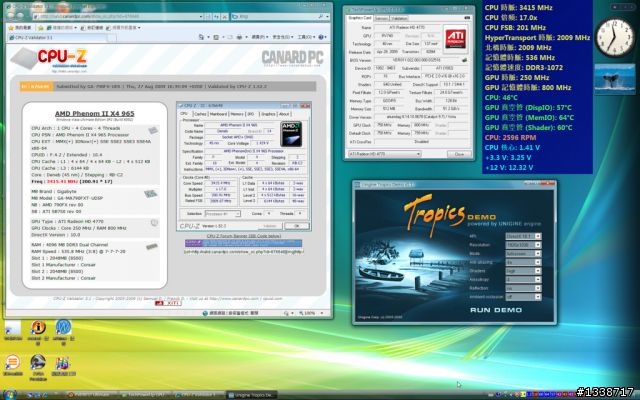Focus the Internet Explorer address bar
The image size is (640, 400).
coord(116,17)
